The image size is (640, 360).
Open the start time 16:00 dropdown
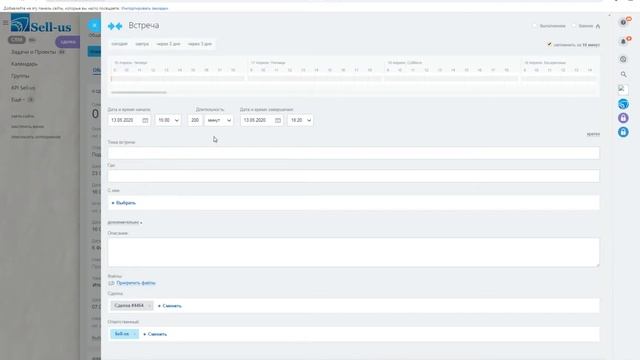coord(168,120)
